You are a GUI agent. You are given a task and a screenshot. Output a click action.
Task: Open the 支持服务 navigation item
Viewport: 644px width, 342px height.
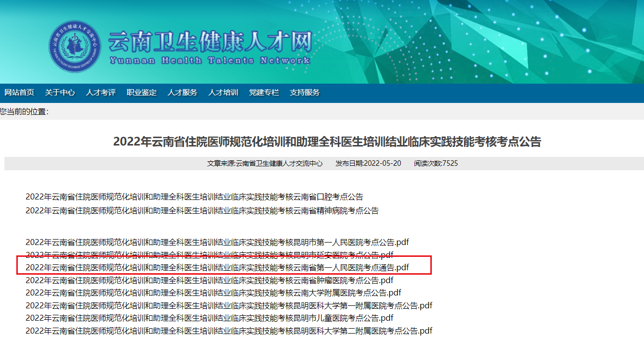click(x=305, y=93)
